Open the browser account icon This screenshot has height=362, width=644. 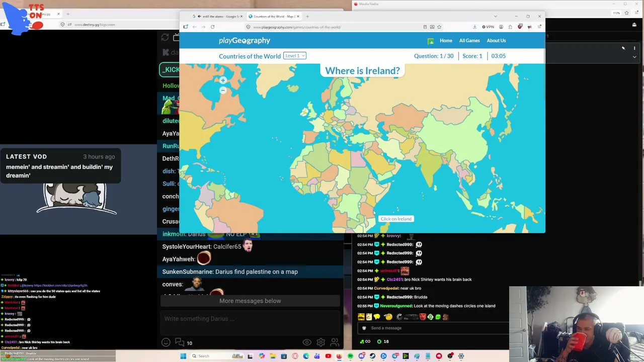point(501,27)
